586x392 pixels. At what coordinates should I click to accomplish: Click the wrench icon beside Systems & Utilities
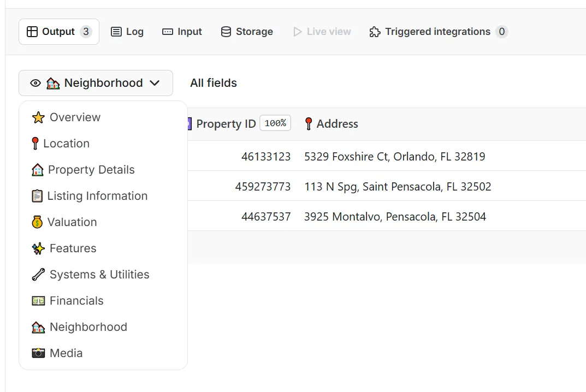click(37, 274)
